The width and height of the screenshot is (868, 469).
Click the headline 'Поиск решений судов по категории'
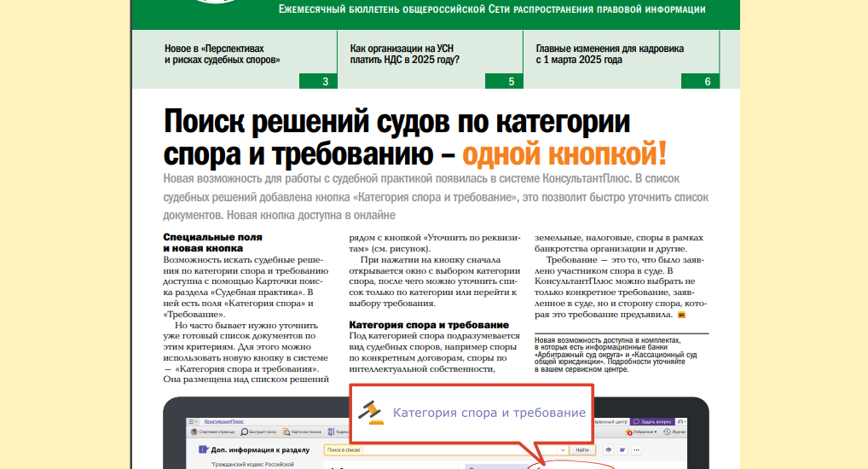click(x=397, y=121)
